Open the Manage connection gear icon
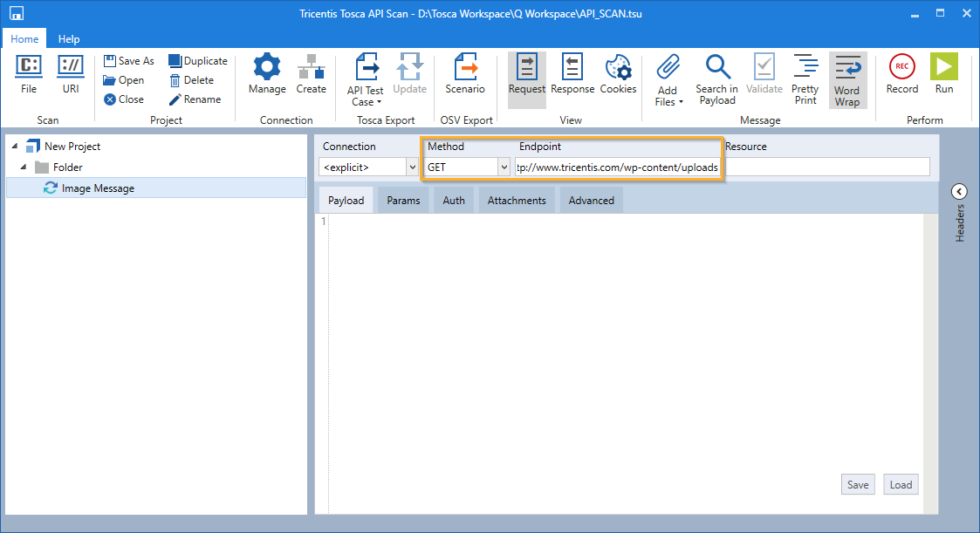Image resolution: width=980 pixels, height=533 pixels. coord(267,67)
